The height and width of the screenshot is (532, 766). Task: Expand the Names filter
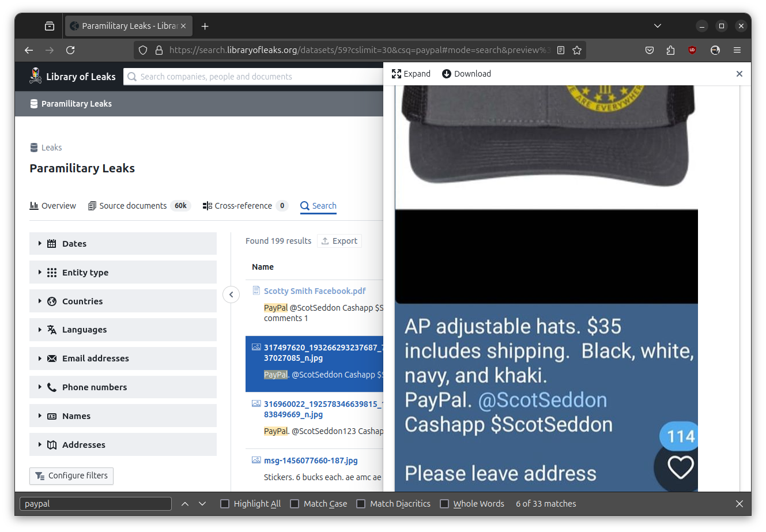(123, 416)
